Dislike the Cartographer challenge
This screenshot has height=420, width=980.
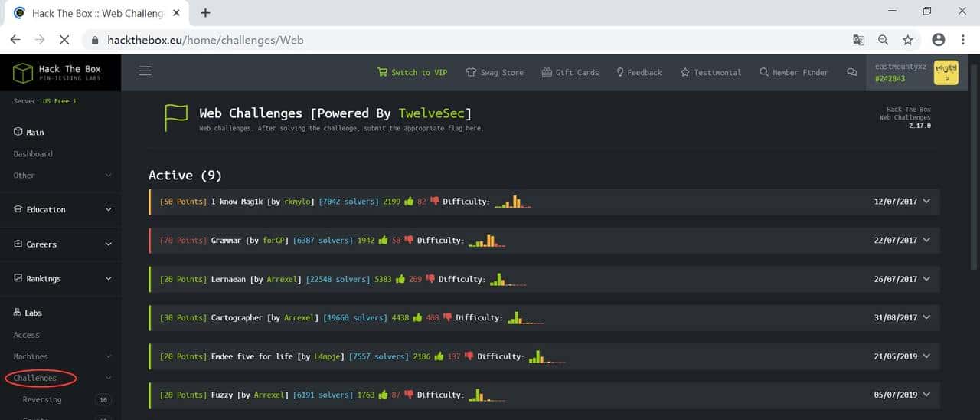447,318
